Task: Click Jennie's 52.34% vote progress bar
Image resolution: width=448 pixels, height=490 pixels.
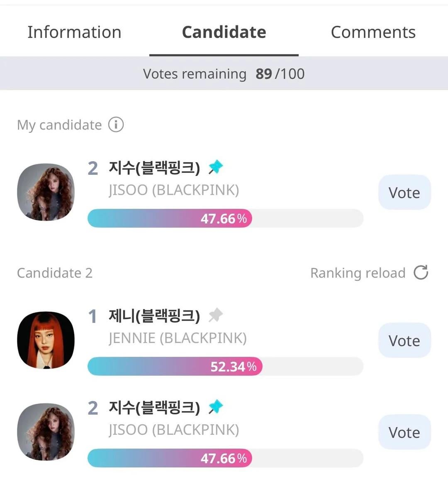Action: pyautogui.click(x=225, y=367)
